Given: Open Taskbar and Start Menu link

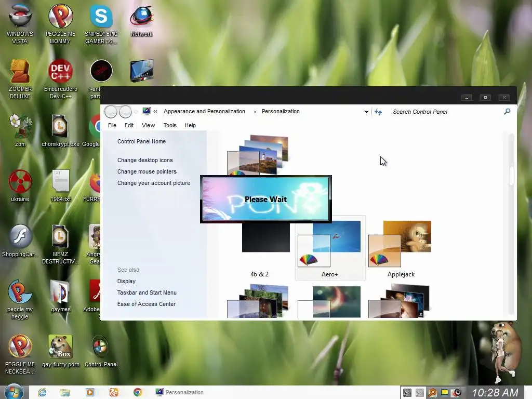Looking at the screenshot, I should pyautogui.click(x=147, y=293).
